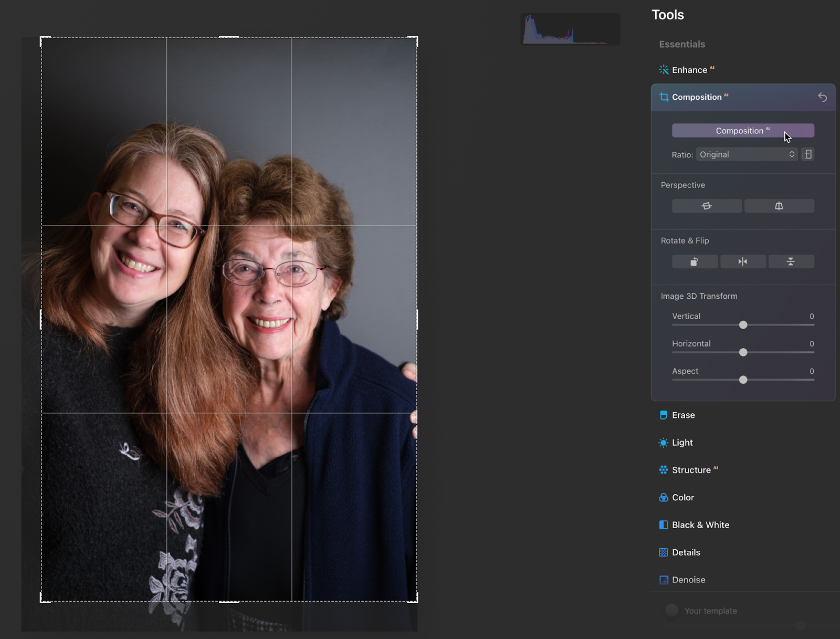840x639 pixels.
Task: Click the Perspective section label
Action: point(682,185)
